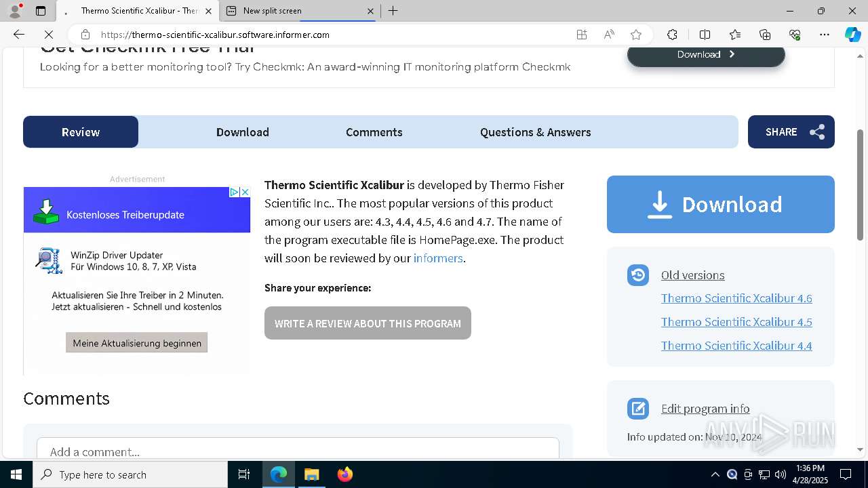Open a new browser tab
Screen dimensions: 868x488
393,11
